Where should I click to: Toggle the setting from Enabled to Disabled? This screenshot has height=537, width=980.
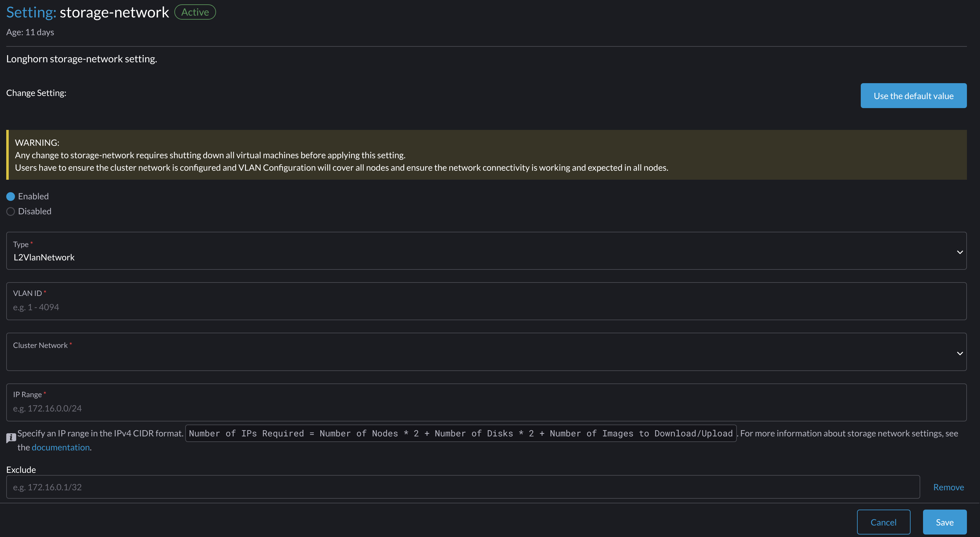10,211
